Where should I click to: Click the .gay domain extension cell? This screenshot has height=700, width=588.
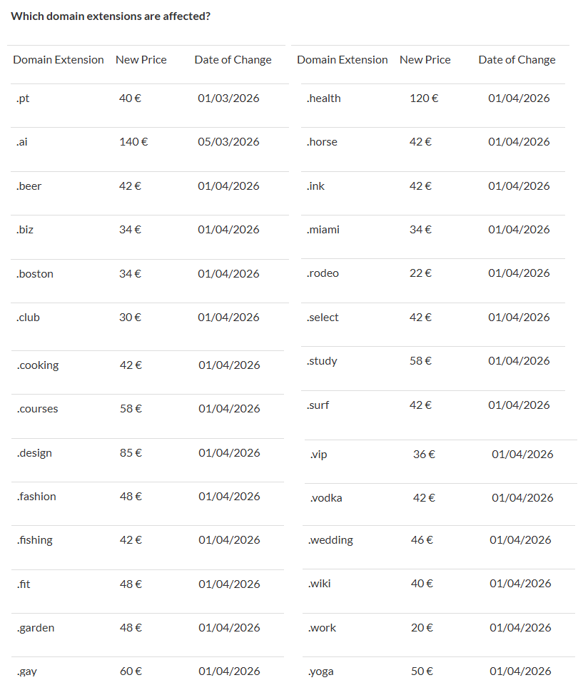click(x=27, y=671)
